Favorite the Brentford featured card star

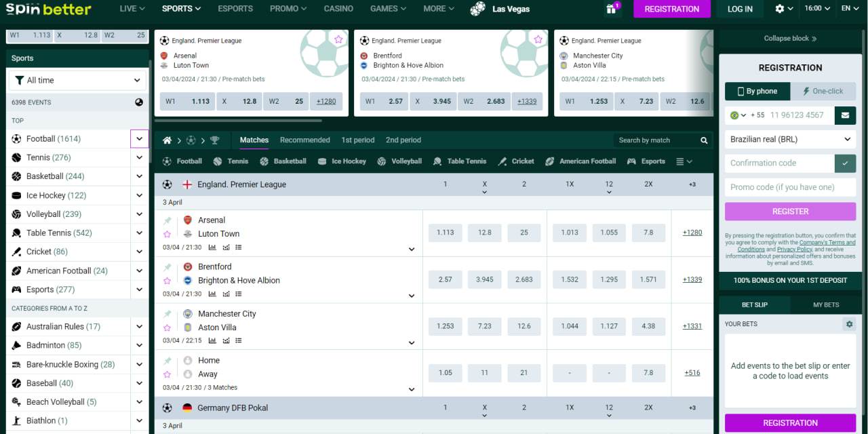click(x=538, y=39)
